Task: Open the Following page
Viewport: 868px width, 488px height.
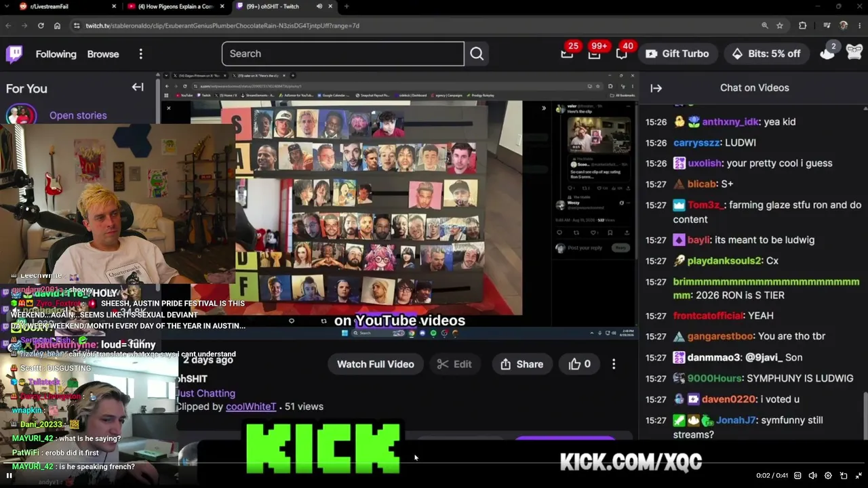Action: click(x=56, y=54)
